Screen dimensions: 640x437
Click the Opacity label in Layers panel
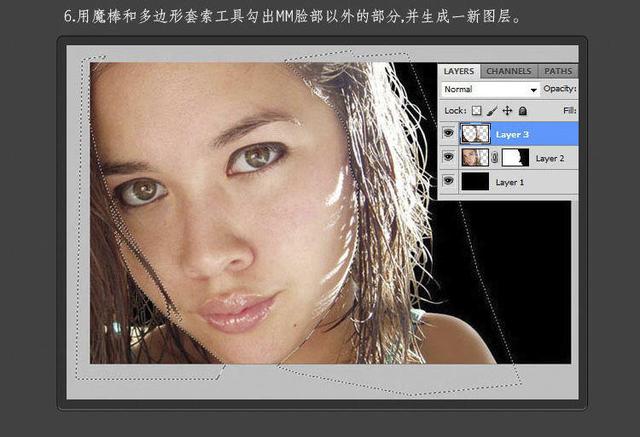(x=560, y=89)
